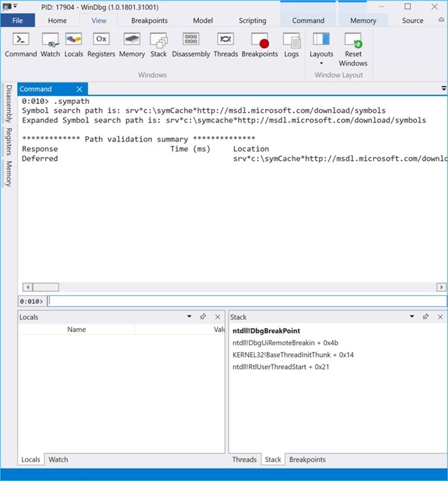Select ntdll!RtlUserThreadStart stack frame

[x=281, y=366]
